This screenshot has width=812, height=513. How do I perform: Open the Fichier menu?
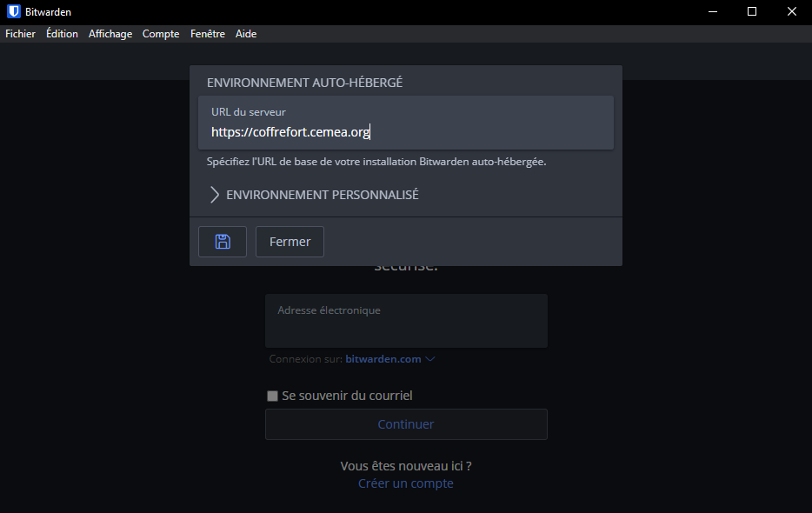click(x=20, y=34)
